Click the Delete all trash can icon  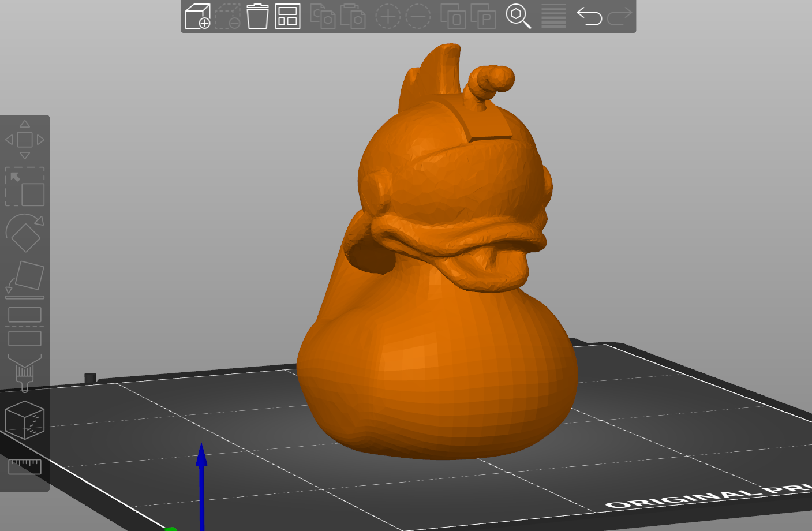pyautogui.click(x=257, y=16)
